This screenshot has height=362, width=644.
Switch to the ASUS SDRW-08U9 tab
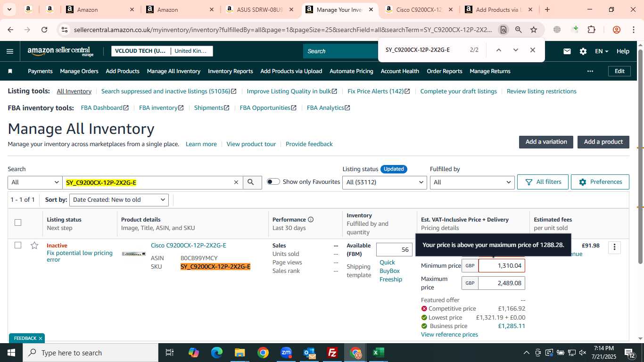coord(260,9)
